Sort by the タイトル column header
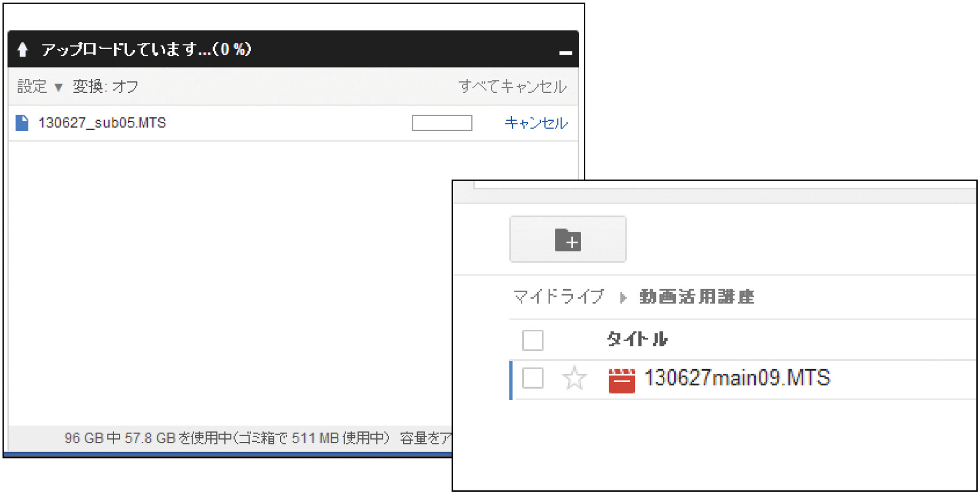This screenshot has height=494, width=980. click(637, 339)
